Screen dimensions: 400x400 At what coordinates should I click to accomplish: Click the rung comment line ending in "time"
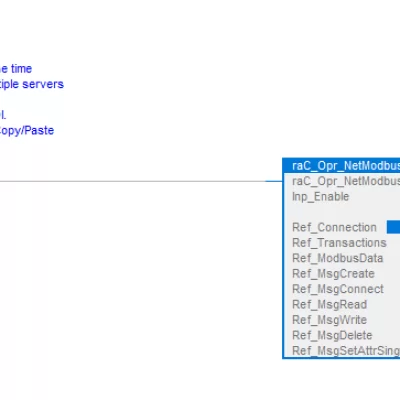[16, 69]
